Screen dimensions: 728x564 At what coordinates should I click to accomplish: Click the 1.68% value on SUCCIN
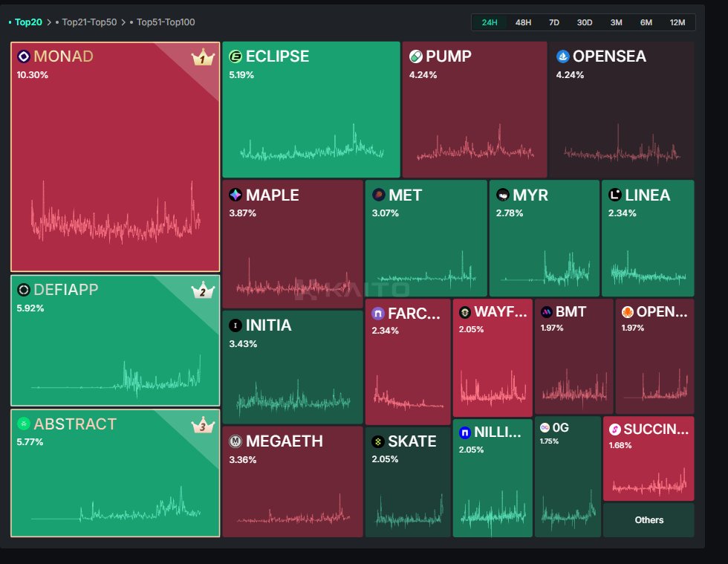coord(620,445)
